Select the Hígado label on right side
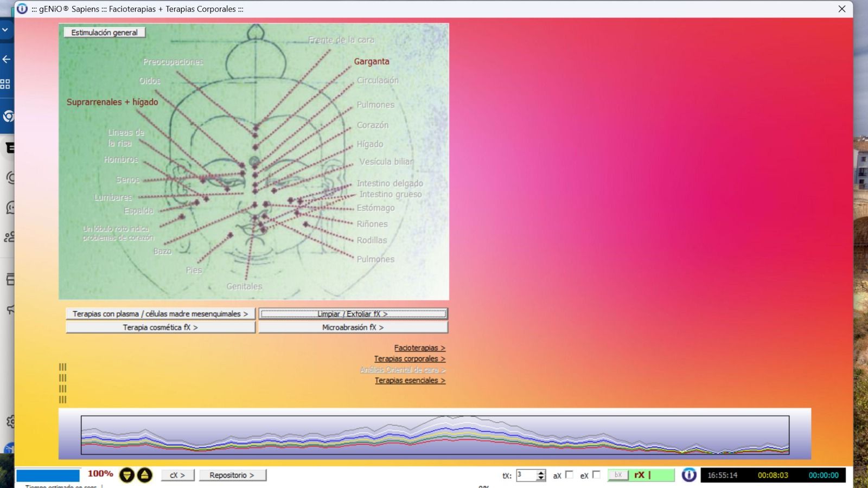 click(x=370, y=144)
